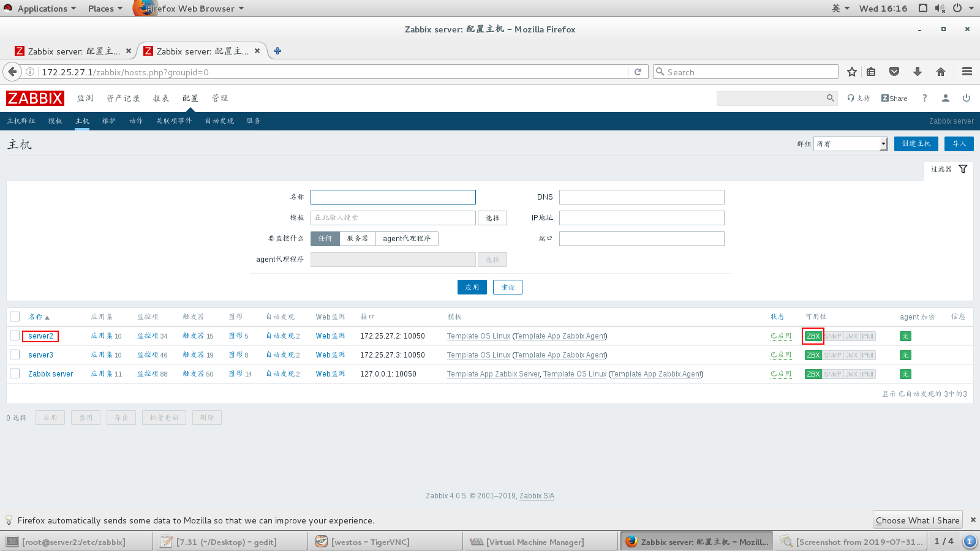
Task: Open the Places menu in top panel
Action: [105, 9]
